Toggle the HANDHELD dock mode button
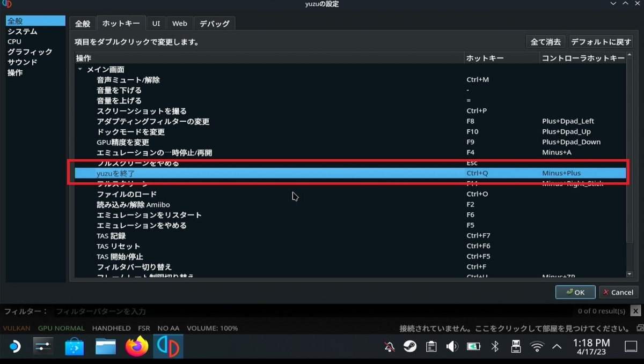Image resolution: width=644 pixels, height=364 pixels. coord(111,328)
